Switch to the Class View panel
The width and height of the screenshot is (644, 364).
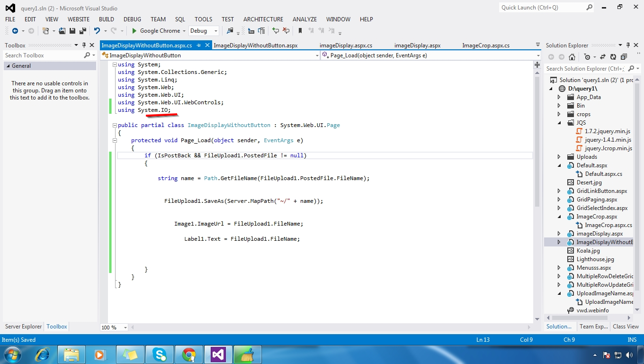tap(625, 327)
